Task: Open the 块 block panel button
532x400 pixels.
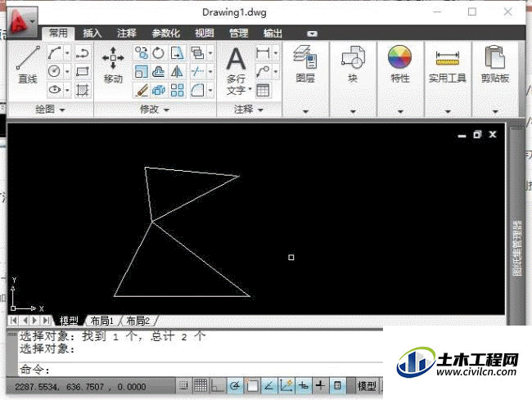Action: (353, 65)
